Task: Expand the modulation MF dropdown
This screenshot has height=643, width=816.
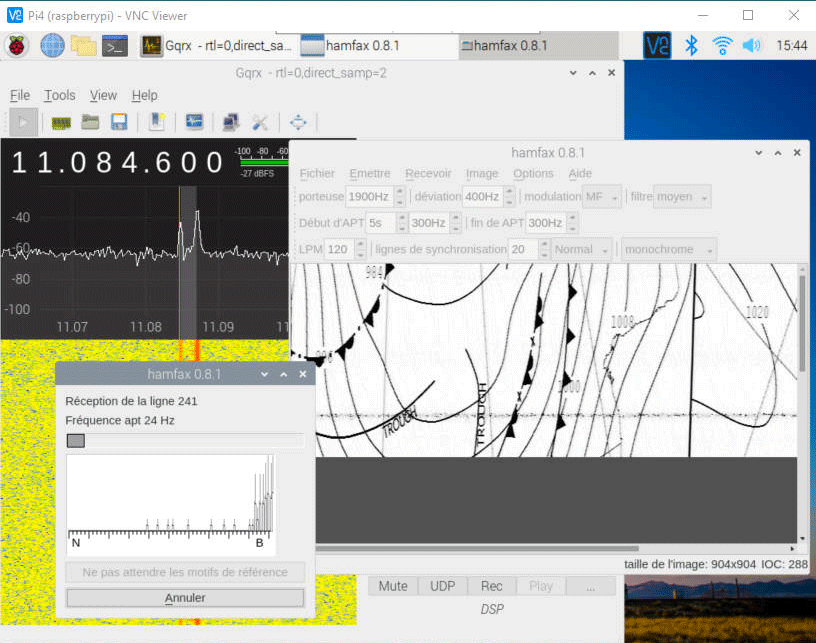Action: point(602,197)
